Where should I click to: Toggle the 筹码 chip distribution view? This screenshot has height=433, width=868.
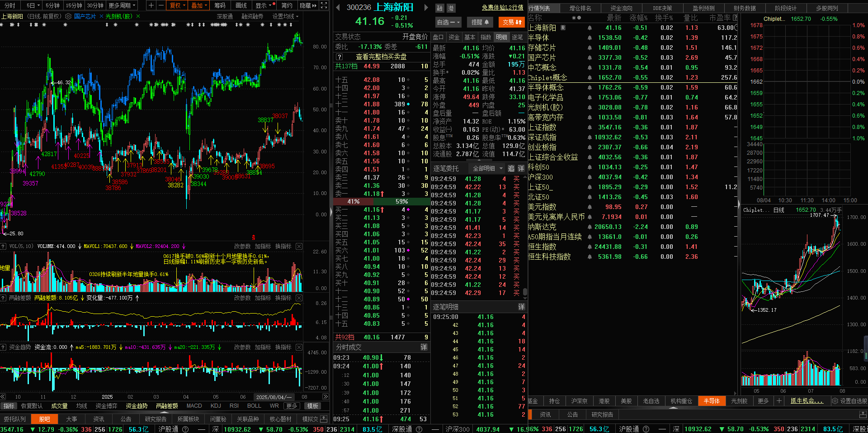[220, 5]
